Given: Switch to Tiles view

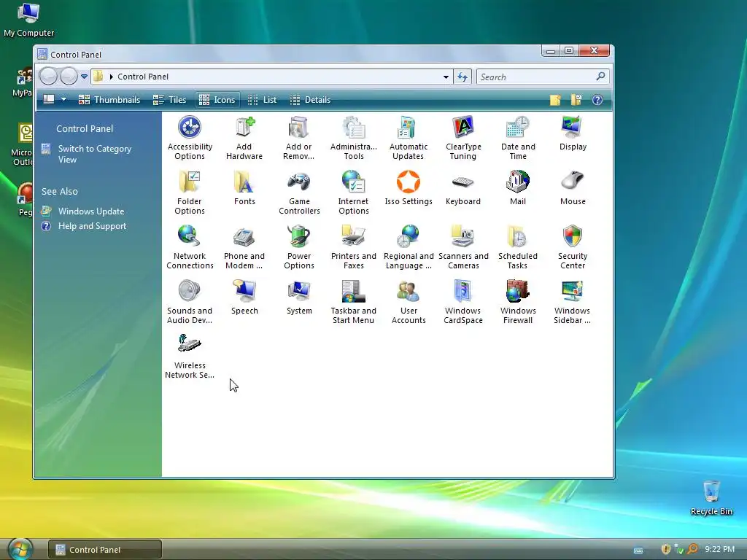Looking at the screenshot, I should point(169,99).
